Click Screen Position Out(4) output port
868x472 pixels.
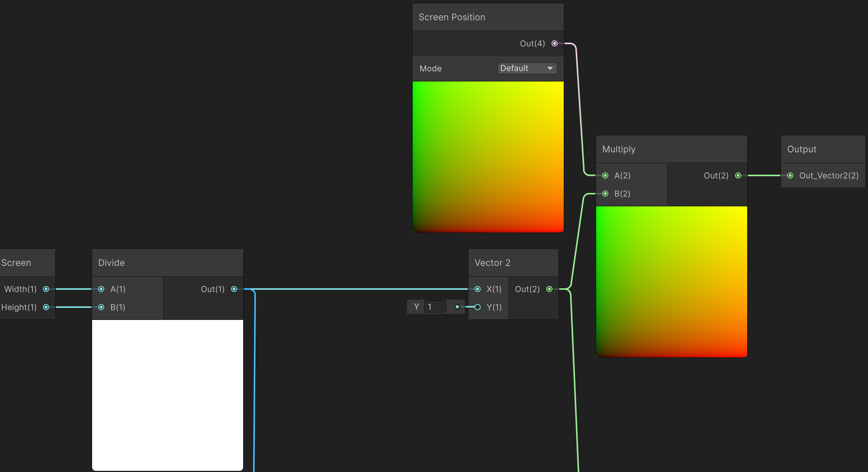pyautogui.click(x=554, y=43)
